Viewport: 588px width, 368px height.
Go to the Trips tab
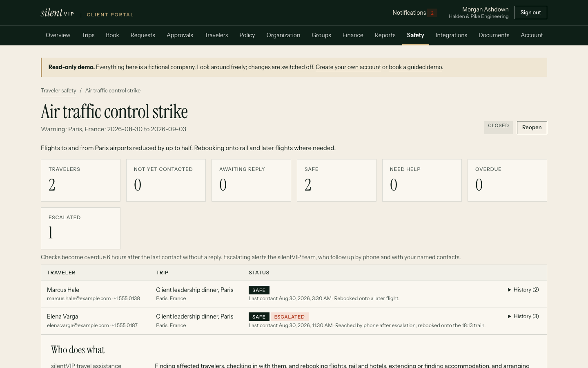pyautogui.click(x=88, y=35)
